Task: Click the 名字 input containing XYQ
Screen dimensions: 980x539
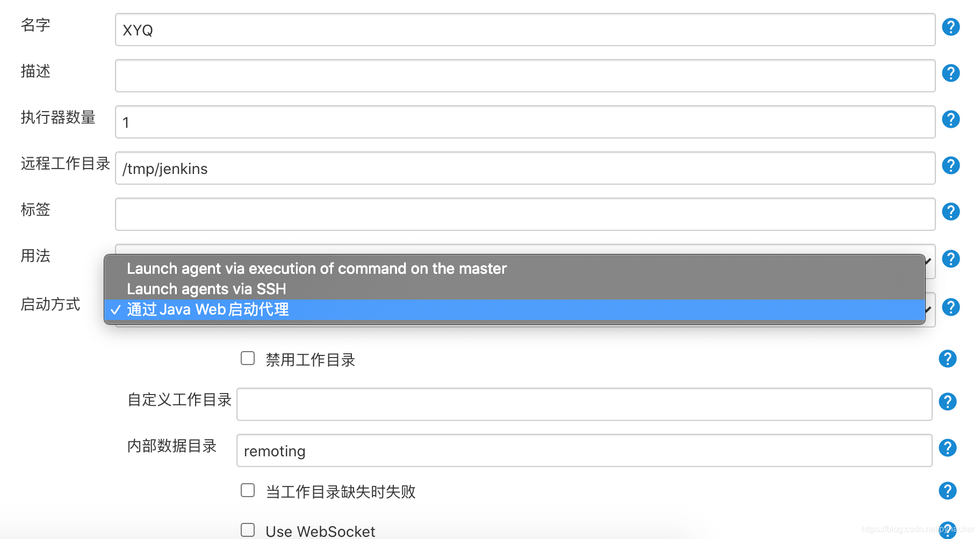Action: 525,30
